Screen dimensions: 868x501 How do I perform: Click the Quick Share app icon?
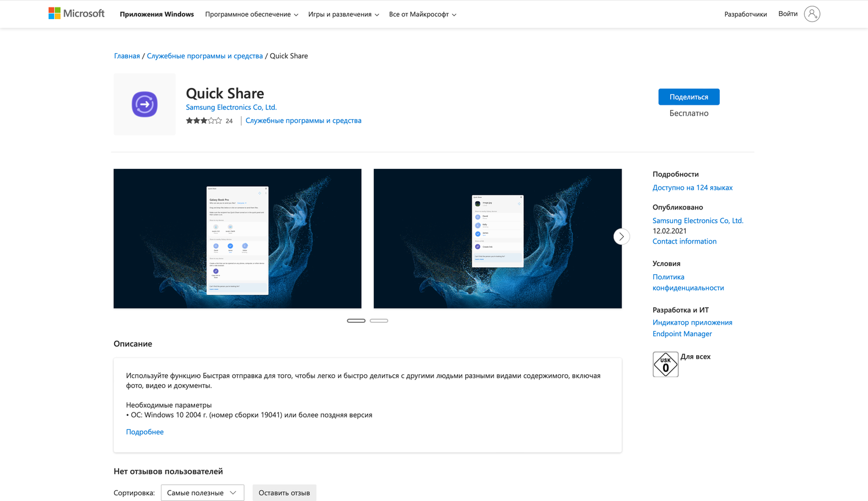145,104
